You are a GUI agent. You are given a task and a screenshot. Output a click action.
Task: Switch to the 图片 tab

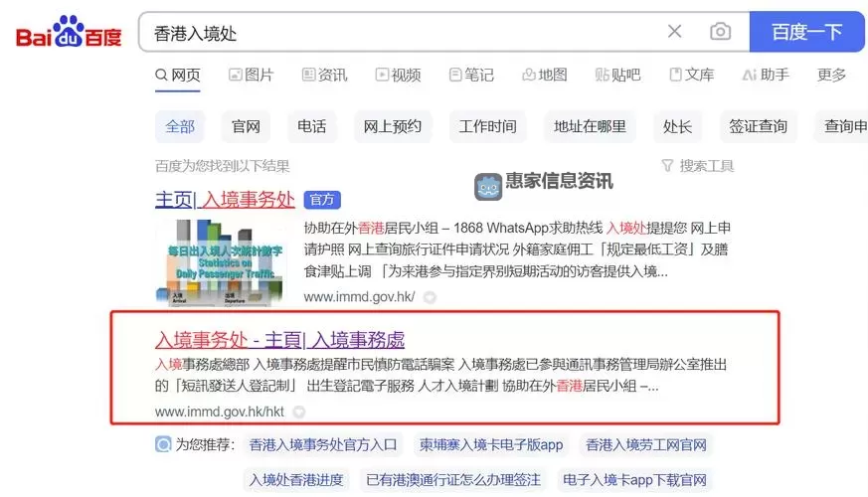tap(252, 75)
